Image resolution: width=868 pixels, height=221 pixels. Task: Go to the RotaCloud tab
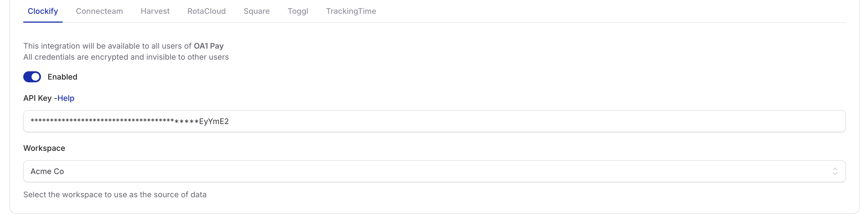tap(206, 11)
